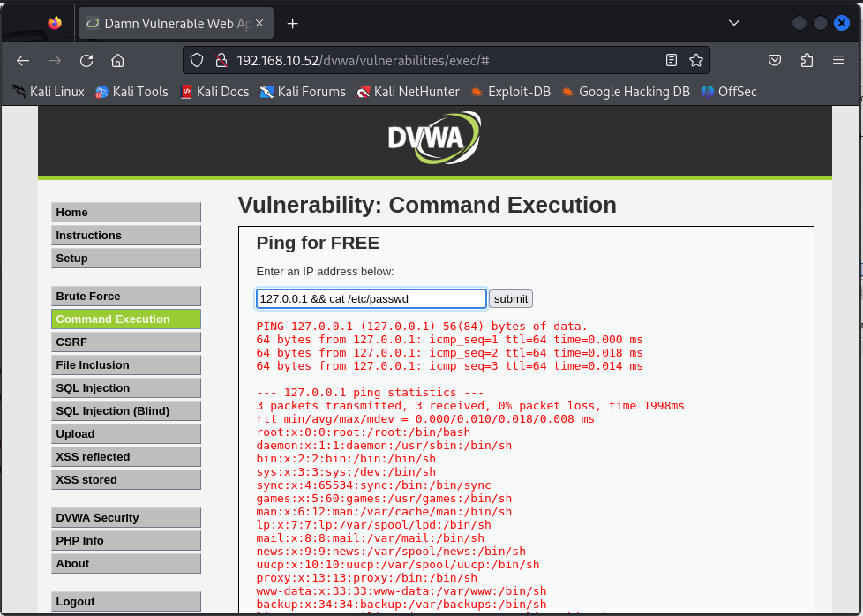Click the insecure connection padlock icon
The height and width of the screenshot is (616, 863).
click(x=221, y=61)
